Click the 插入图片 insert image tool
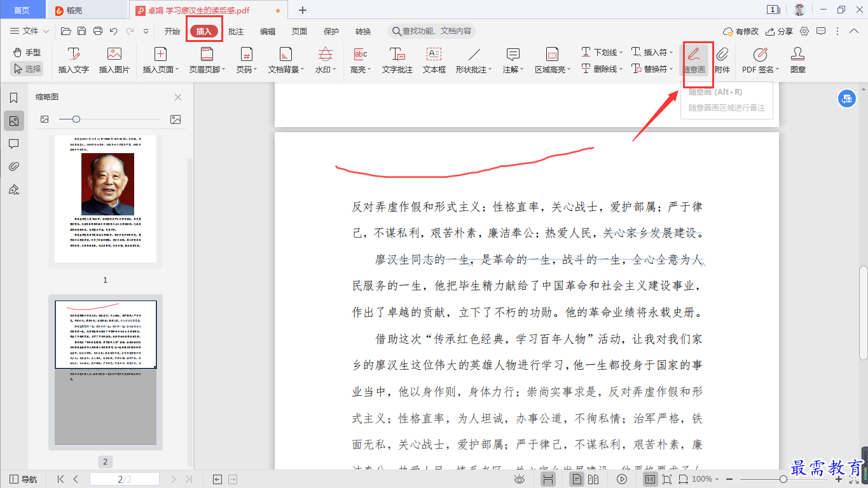Viewport: 868px width, 488px height. pyautogui.click(x=114, y=61)
